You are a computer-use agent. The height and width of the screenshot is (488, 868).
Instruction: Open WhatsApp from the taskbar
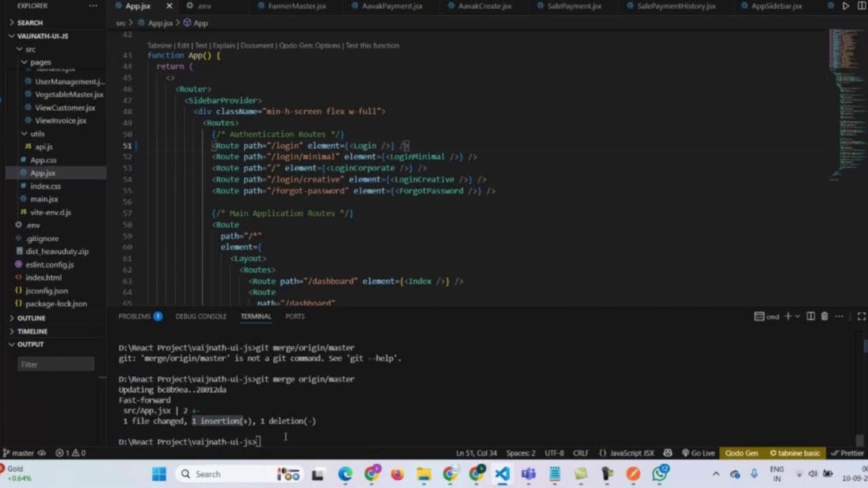[660, 474]
